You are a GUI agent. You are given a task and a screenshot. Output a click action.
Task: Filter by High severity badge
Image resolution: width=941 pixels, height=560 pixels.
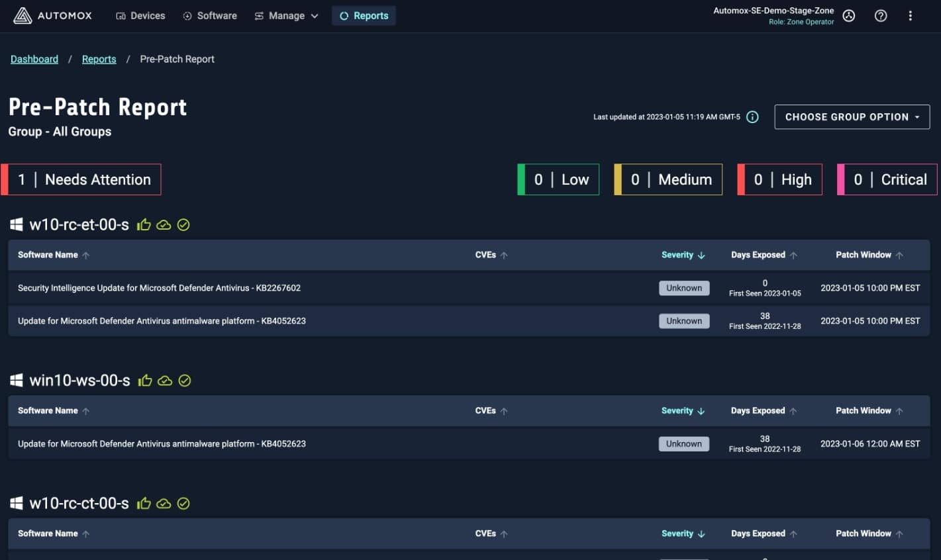click(x=780, y=179)
